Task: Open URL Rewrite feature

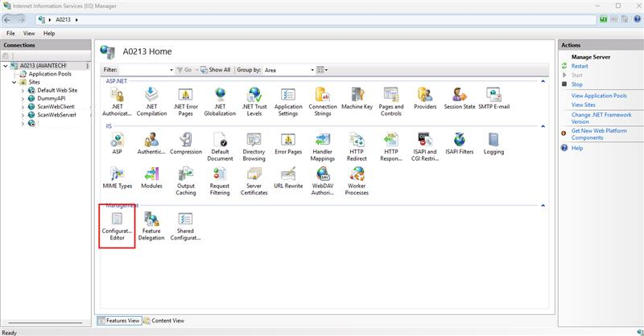Action: (288, 178)
